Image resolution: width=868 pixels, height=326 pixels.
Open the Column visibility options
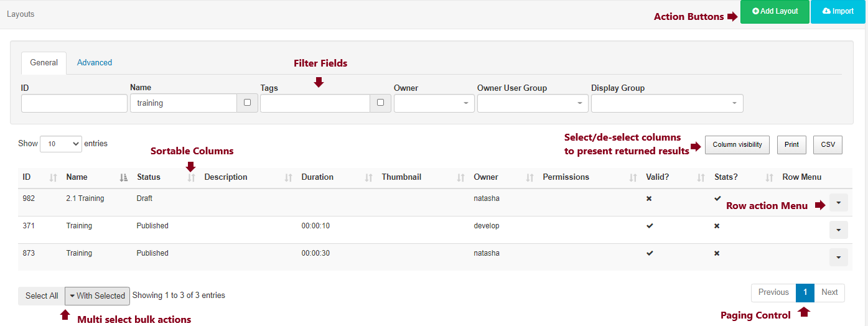click(x=737, y=145)
